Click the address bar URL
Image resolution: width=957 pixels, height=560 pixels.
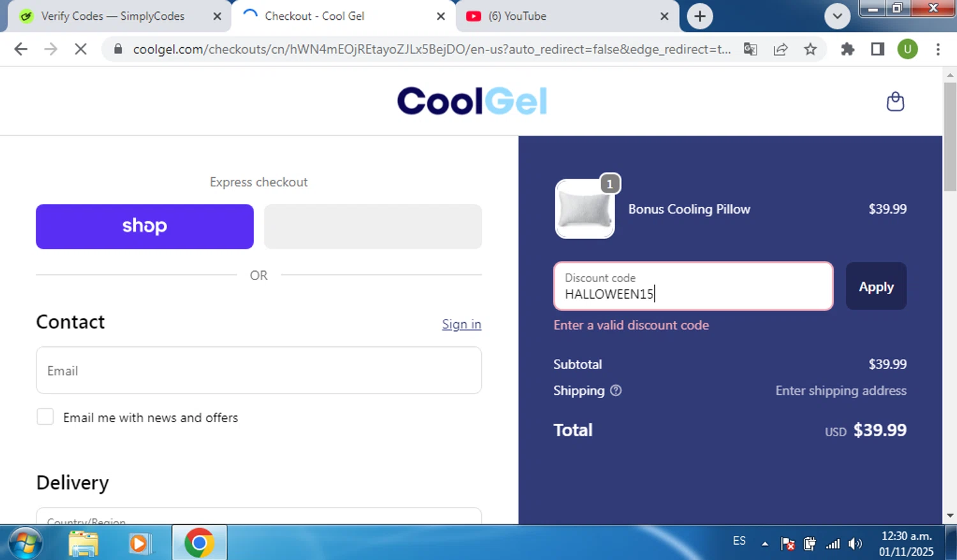point(432,49)
